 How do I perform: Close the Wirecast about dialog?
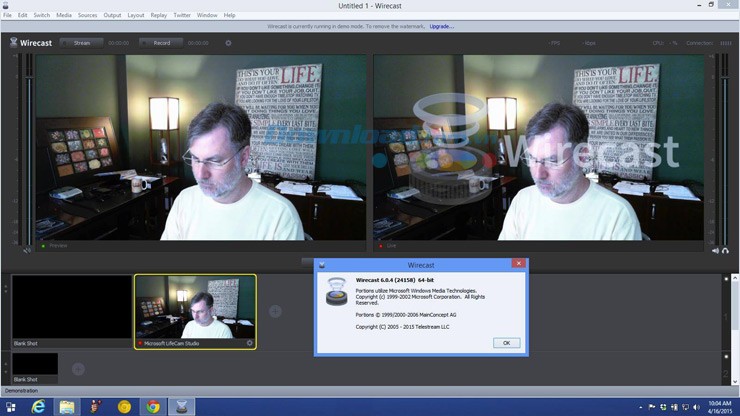519,263
